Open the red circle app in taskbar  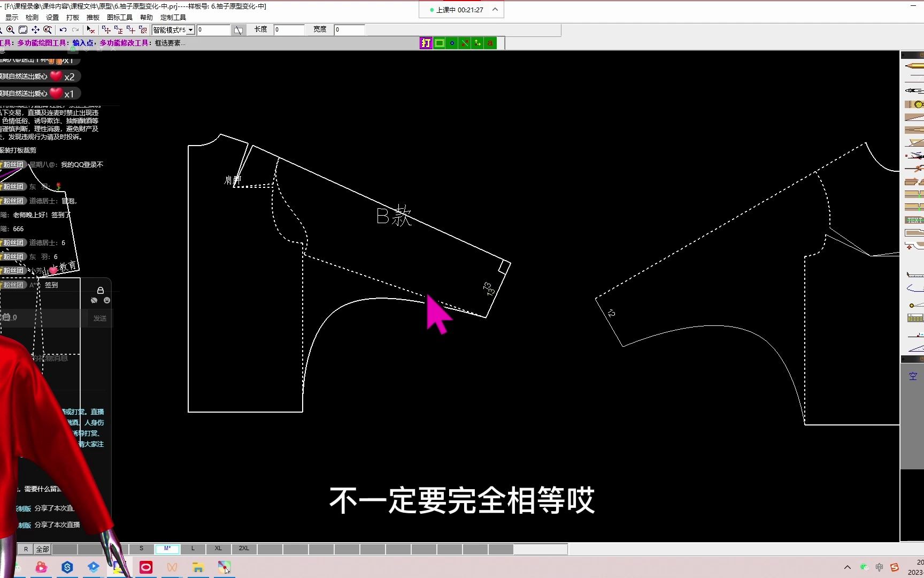[146, 567]
